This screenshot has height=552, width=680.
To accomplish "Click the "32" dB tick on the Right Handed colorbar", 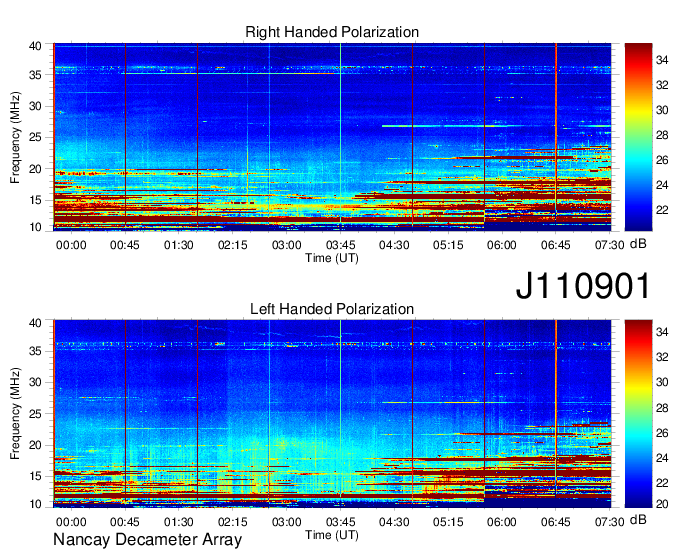I will pyautogui.click(x=662, y=85).
